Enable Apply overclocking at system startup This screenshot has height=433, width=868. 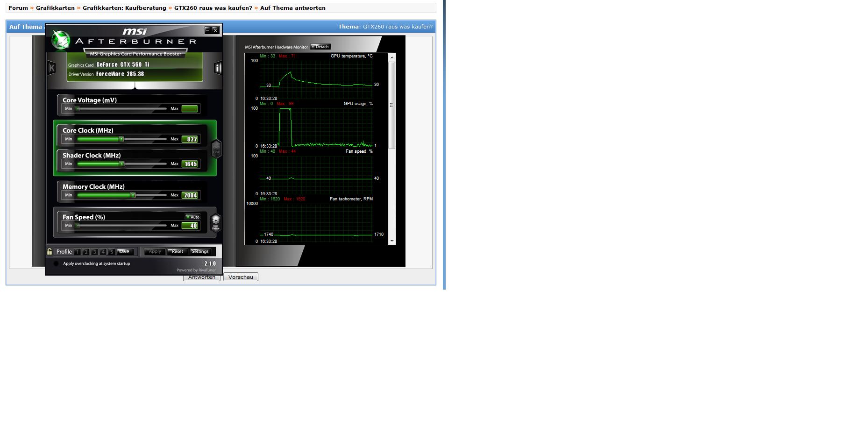(x=56, y=263)
